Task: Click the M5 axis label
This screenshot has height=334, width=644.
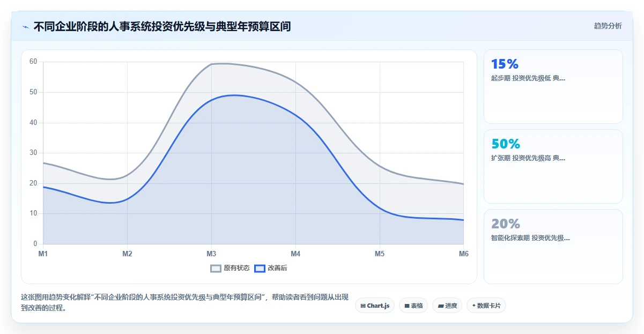Action: coord(380,254)
